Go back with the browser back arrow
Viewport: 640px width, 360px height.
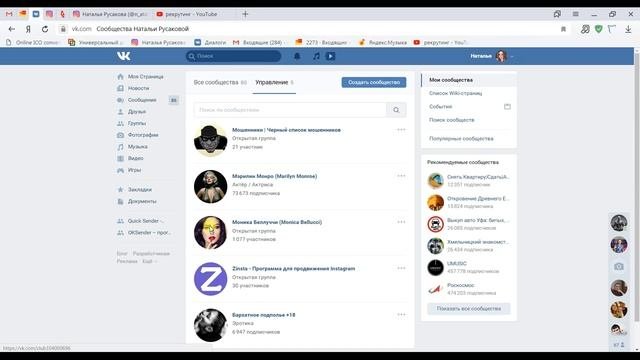pos(11,29)
